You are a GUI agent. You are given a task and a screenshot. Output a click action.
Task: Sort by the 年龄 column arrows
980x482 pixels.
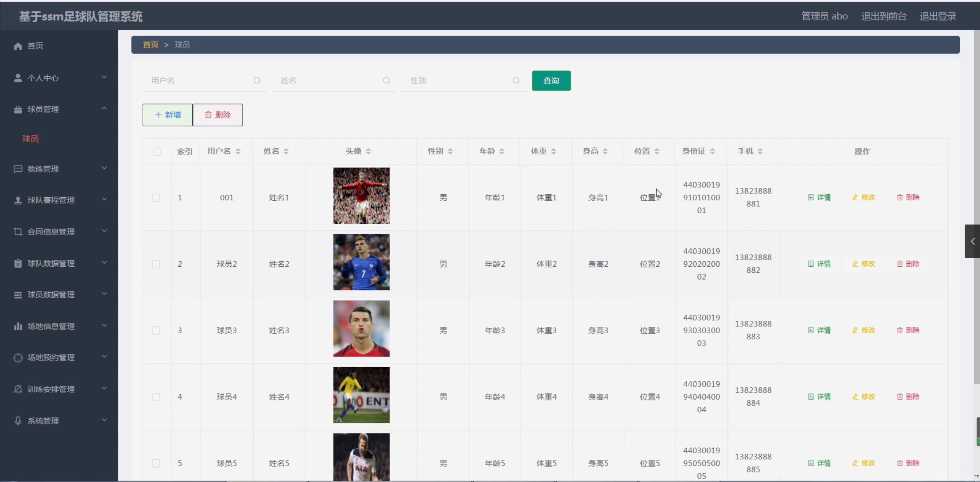501,151
